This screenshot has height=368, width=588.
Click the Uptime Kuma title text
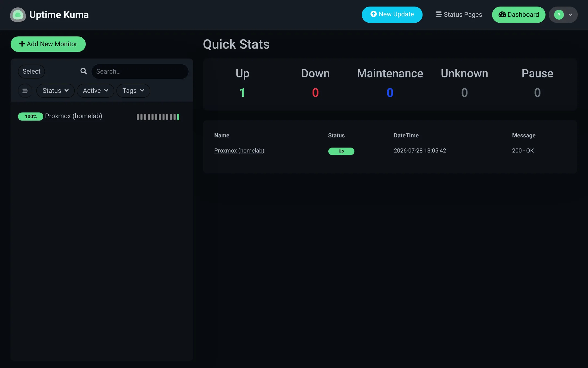coord(59,15)
